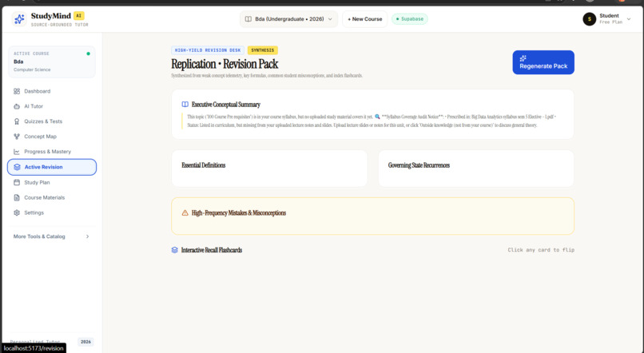Click the AI badge next to StudyMind
This screenshot has height=353, width=644.
coord(79,16)
